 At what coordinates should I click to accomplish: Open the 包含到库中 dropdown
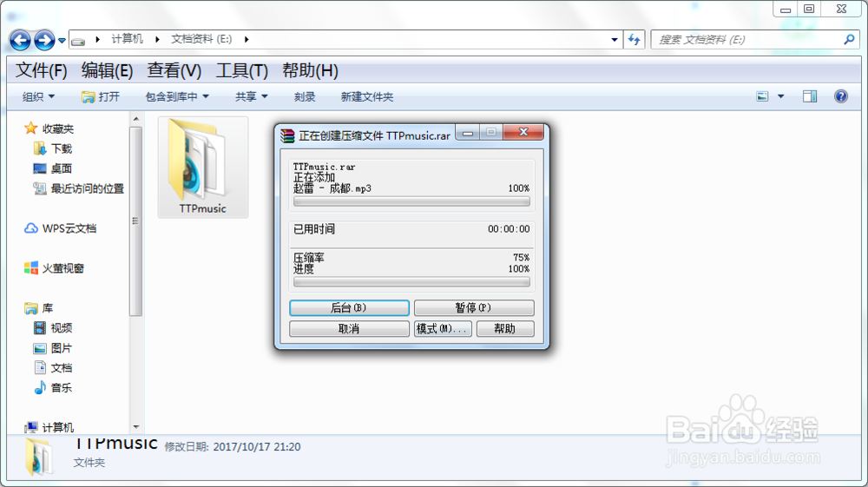[x=176, y=97]
